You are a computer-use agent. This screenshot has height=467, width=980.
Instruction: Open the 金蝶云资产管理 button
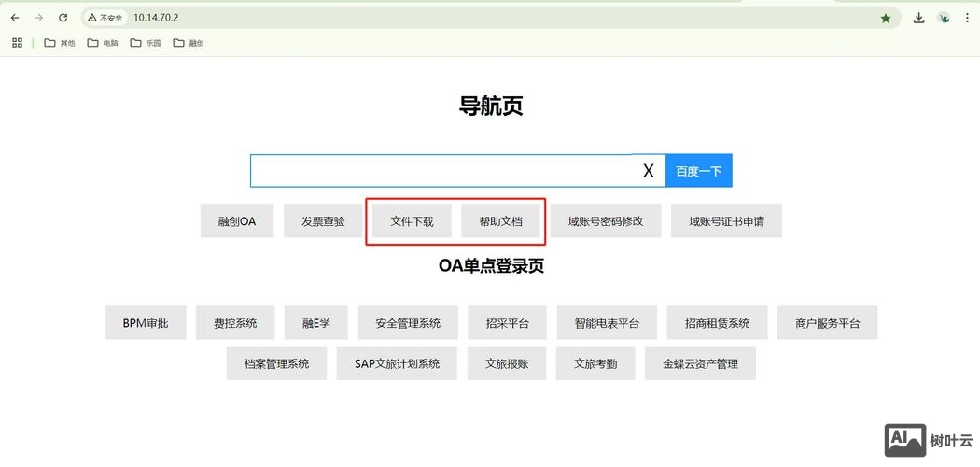pyautogui.click(x=701, y=363)
